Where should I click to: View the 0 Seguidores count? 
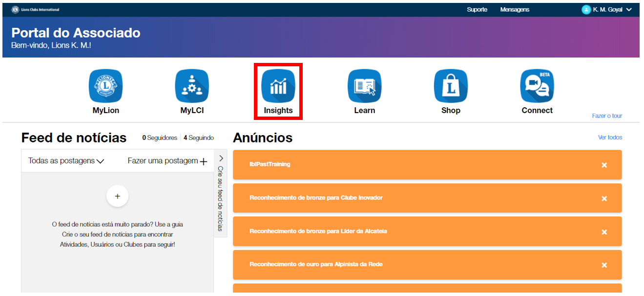point(160,138)
